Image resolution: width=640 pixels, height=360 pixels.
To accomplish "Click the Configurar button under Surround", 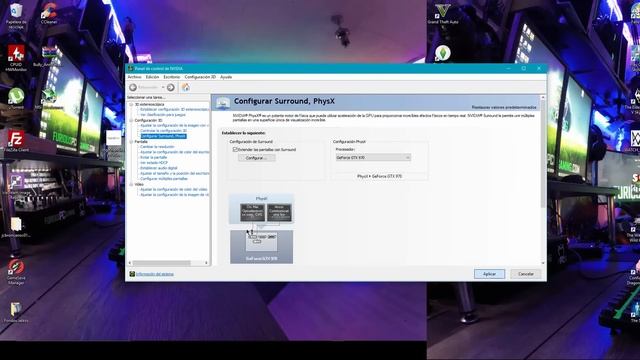I will pyautogui.click(x=256, y=158).
